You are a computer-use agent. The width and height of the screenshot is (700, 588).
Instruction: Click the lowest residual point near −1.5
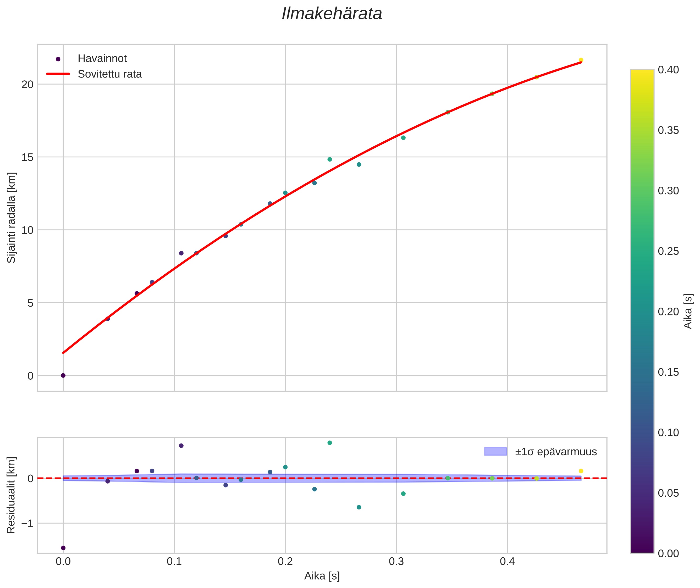pyautogui.click(x=63, y=548)
